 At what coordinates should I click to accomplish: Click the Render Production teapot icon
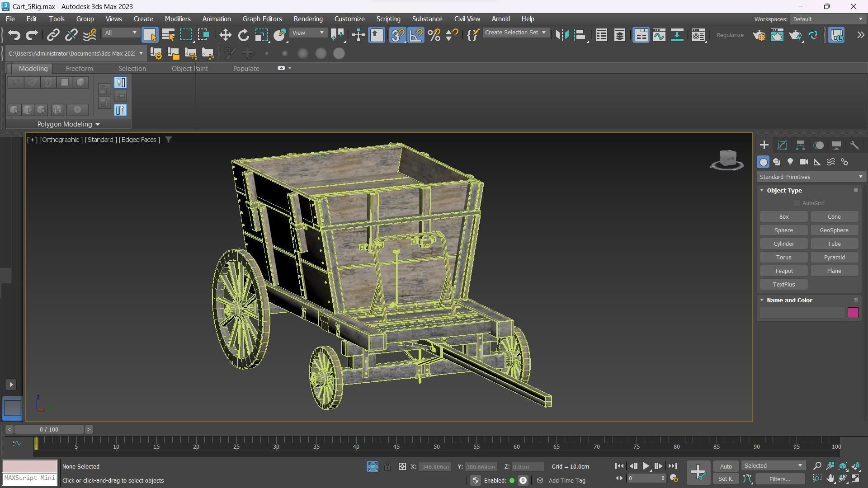795,35
